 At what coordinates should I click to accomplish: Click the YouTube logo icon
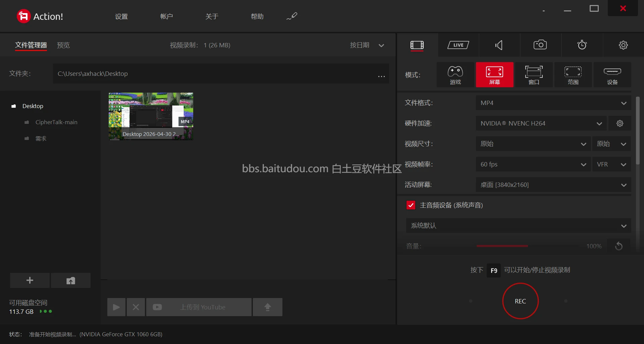[x=157, y=307]
